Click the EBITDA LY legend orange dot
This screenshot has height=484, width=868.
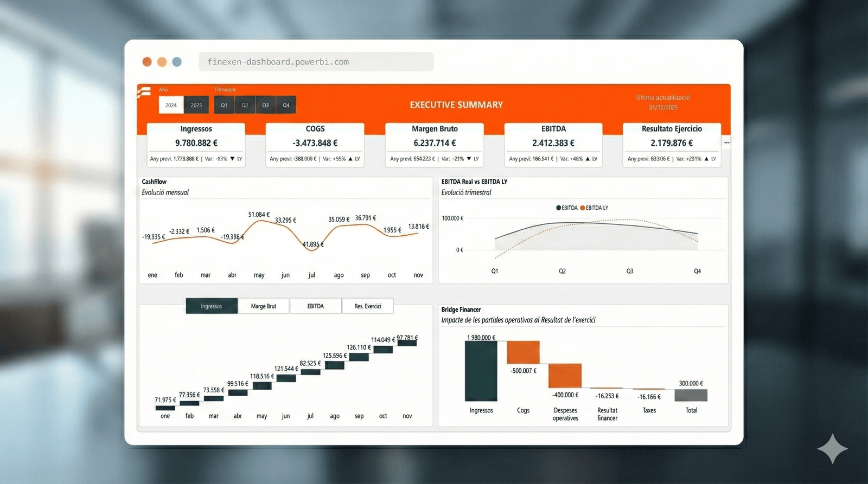(583, 208)
